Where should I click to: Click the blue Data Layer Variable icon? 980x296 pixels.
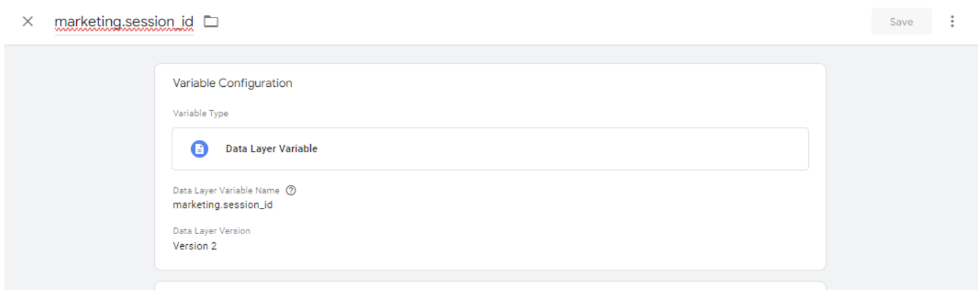click(199, 149)
